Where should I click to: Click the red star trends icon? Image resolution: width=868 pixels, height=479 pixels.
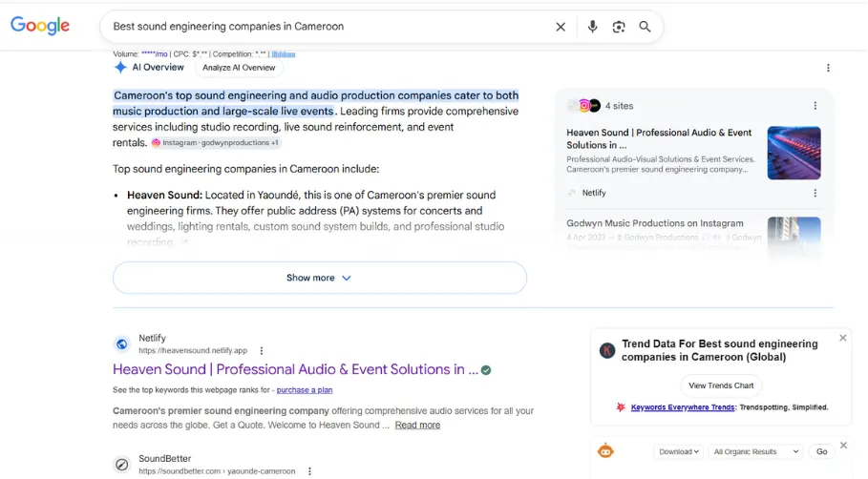[x=621, y=407]
